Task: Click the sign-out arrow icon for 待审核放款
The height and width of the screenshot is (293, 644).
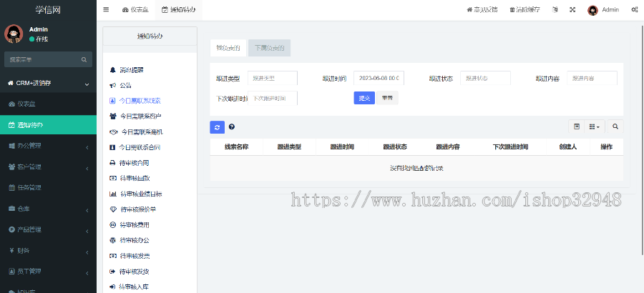Action: click(112, 272)
